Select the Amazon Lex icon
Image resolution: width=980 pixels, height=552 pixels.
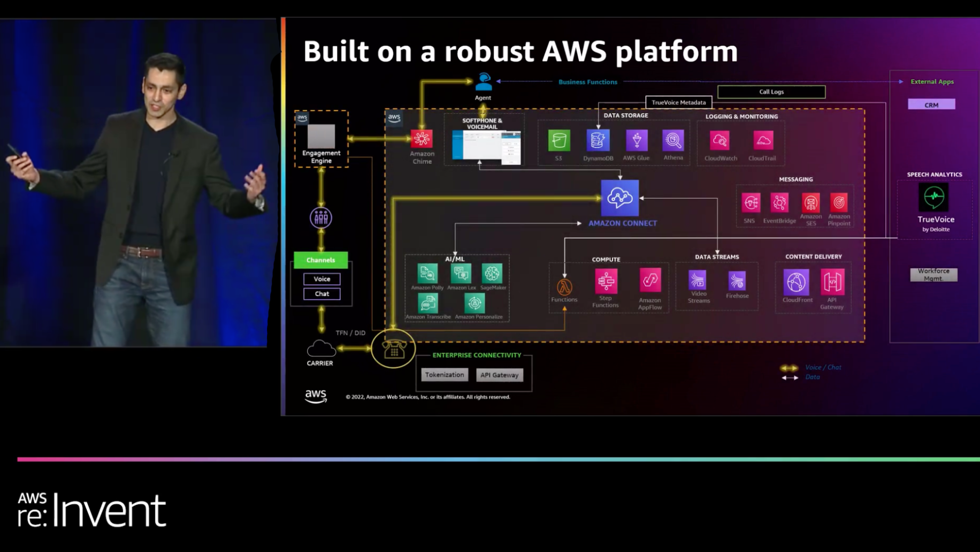coord(461,274)
